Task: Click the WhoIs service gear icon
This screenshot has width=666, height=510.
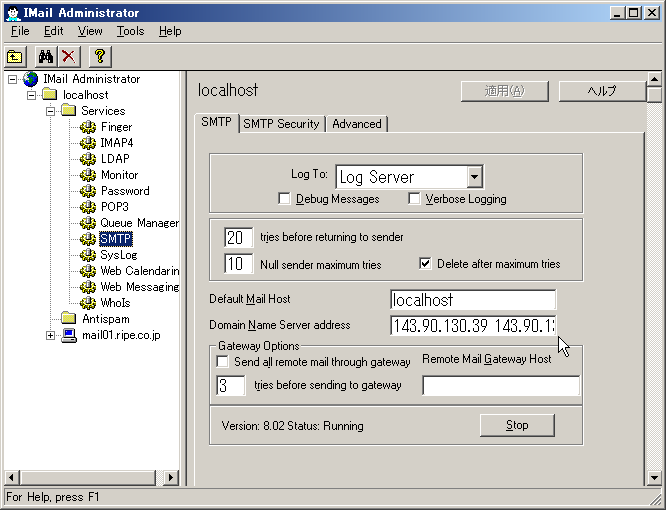Action: (88, 303)
